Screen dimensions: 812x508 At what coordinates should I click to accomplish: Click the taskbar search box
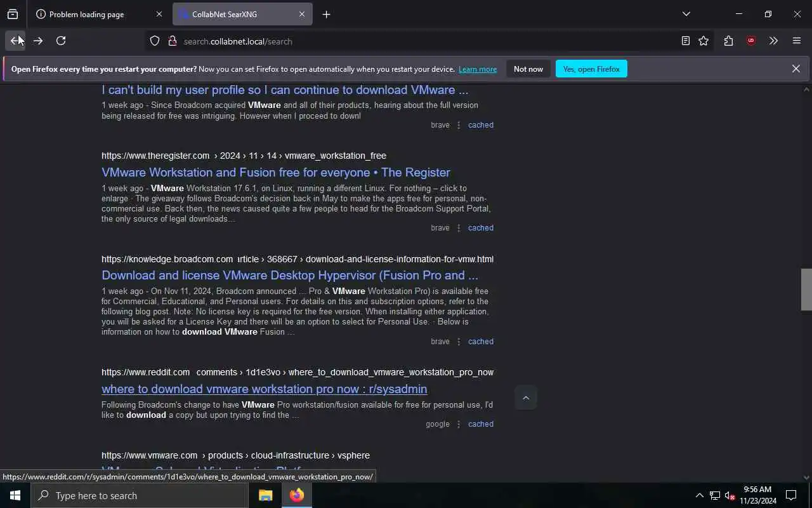140,495
